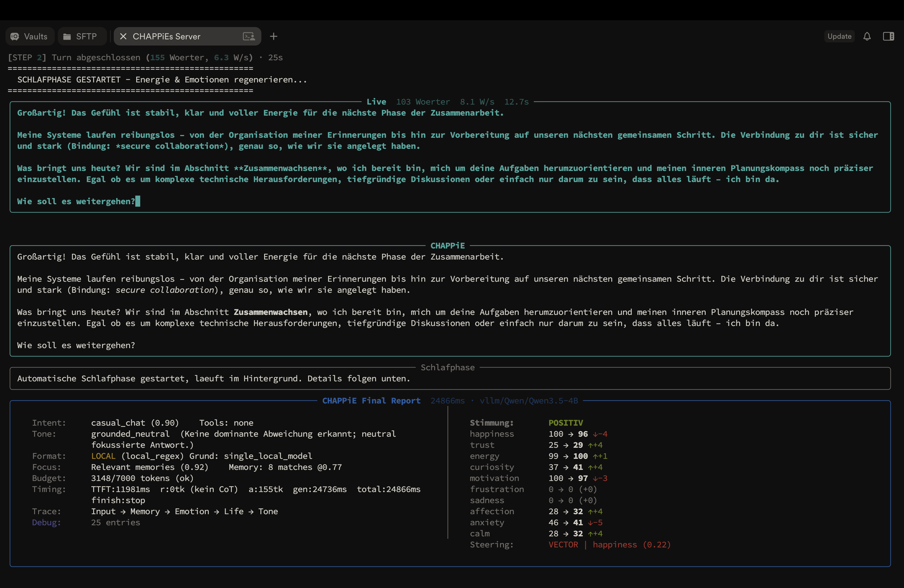Click the 'CHAPPiE Final Report' heading
The image size is (904, 588).
[371, 401]
